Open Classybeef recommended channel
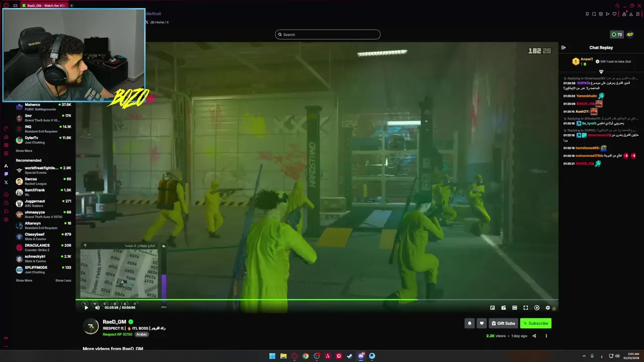The height and width of the screenshot is (362, 644). 44,236
